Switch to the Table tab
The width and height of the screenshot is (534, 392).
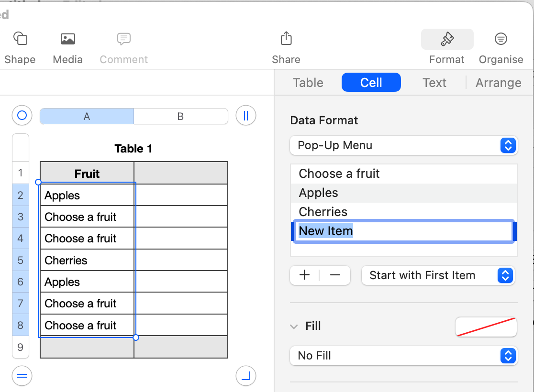coord(308,83)
